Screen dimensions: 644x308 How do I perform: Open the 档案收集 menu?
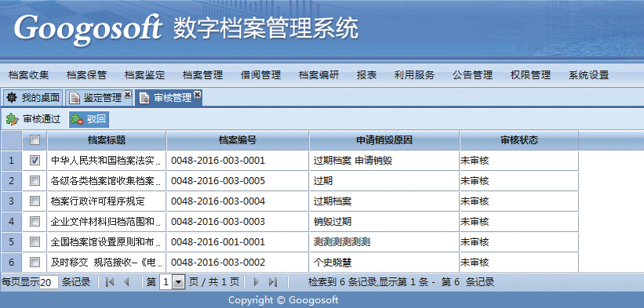pyautogui.click(x=28, y=75)
